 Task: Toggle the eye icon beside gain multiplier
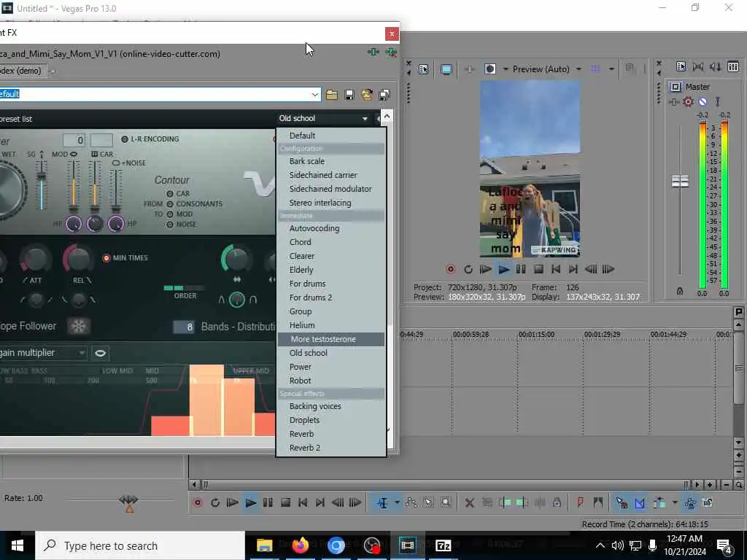point(100,353)
